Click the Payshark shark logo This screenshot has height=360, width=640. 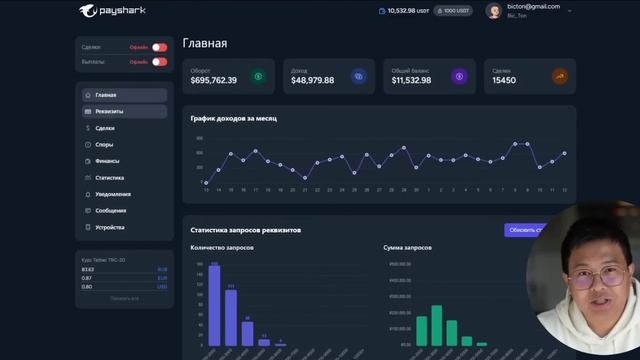87,11
